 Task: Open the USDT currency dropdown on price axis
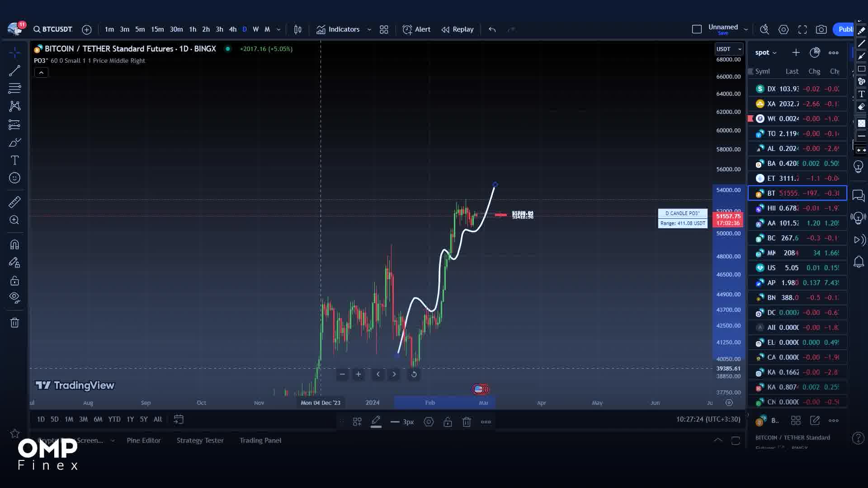(x=729, y=49)
